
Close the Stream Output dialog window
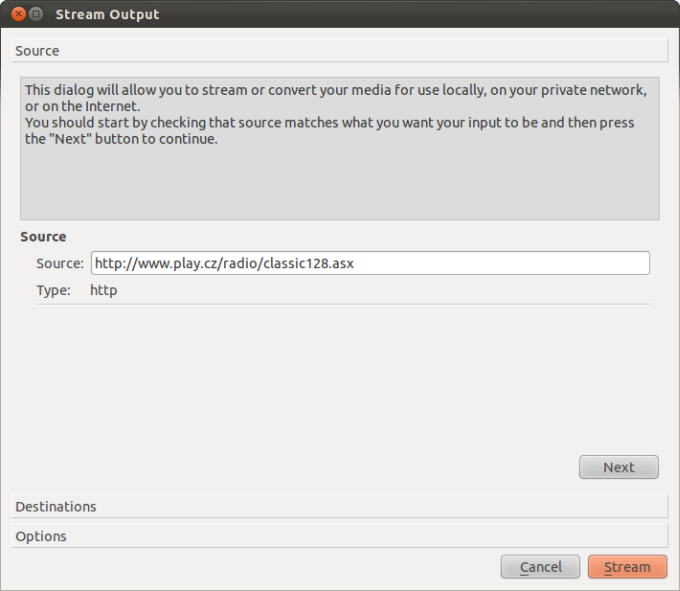[18, 14]
